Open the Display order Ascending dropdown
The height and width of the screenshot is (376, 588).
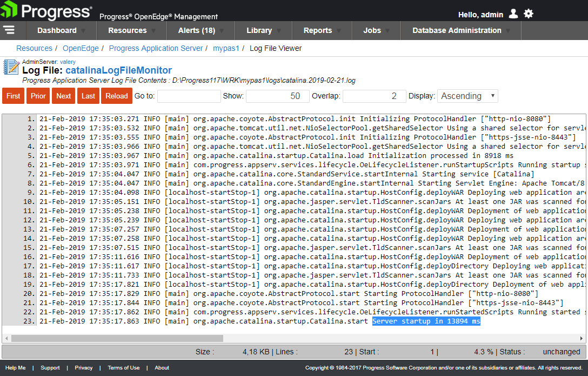tap(467, 96)
